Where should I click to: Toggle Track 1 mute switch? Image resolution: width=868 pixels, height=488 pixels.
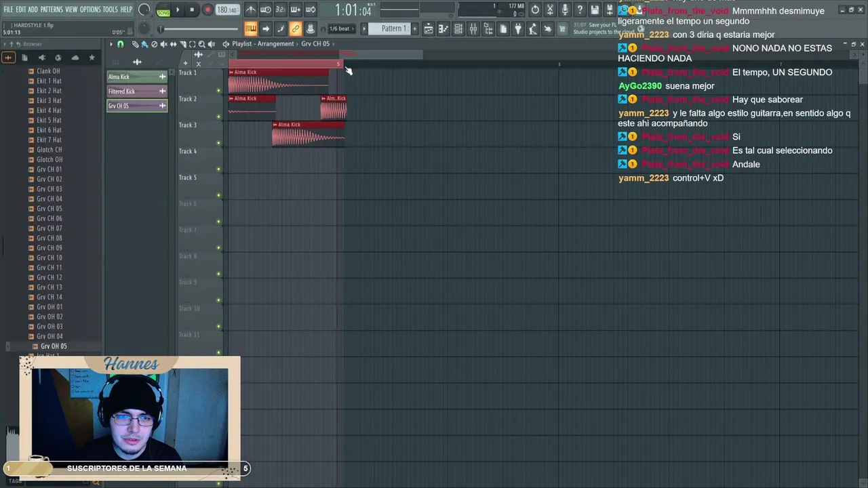pos(218,90)
